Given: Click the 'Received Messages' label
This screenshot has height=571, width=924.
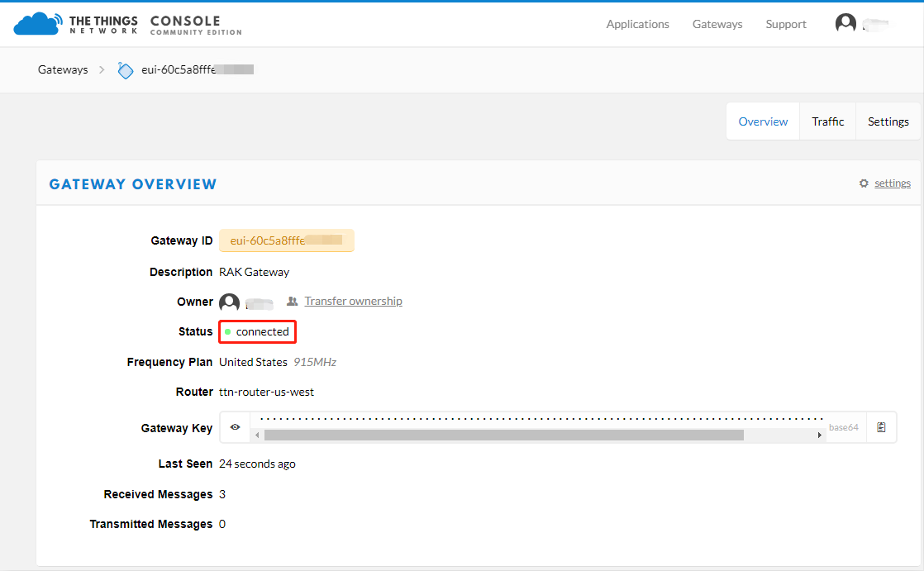Looking at the screenshot, I should (158, 494).
